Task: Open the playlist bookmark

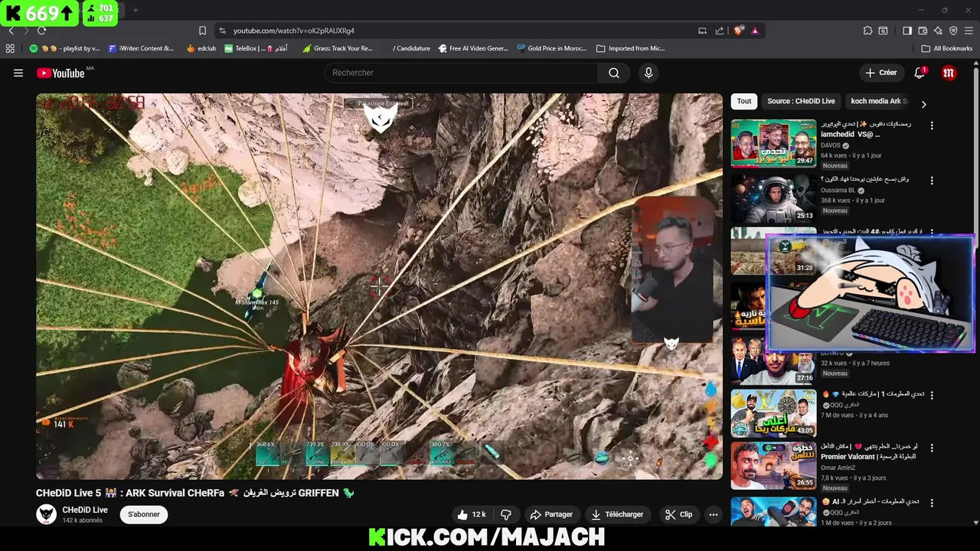Action: pyautogui.click(x=64, y=48)
